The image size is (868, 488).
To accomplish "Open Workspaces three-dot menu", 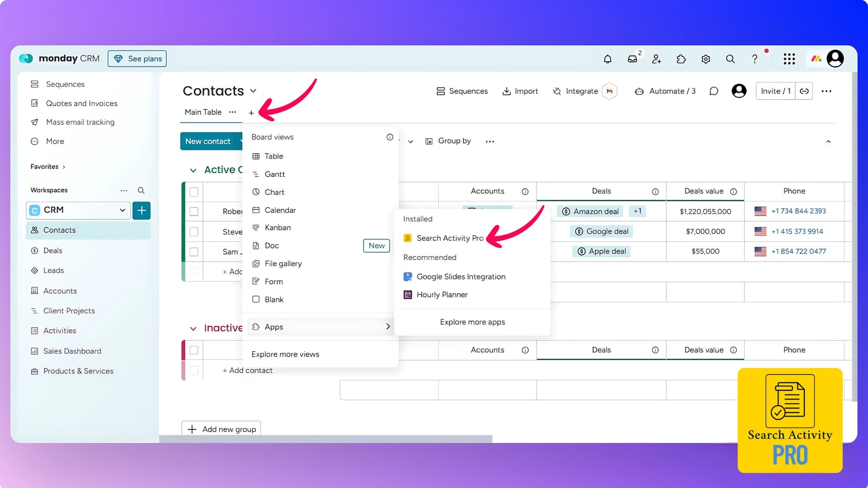I will click(x=124, y=190).
